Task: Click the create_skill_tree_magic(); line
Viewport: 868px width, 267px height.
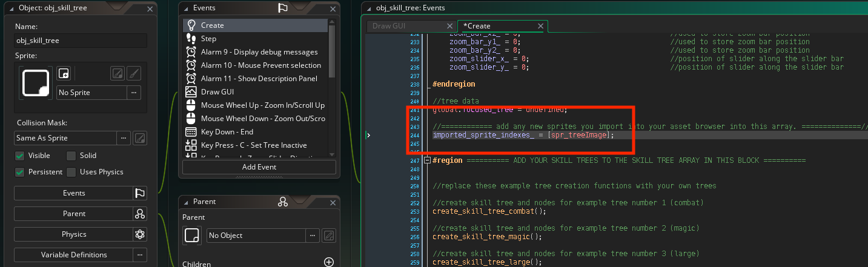Action: click(x=487, y=237)
